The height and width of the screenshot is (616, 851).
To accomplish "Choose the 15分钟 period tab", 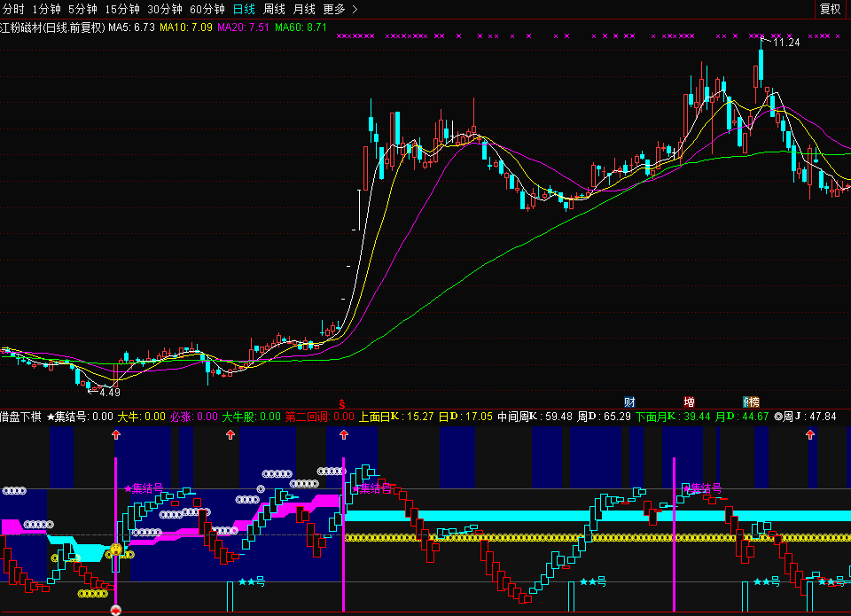I will [x=122, y=9].
